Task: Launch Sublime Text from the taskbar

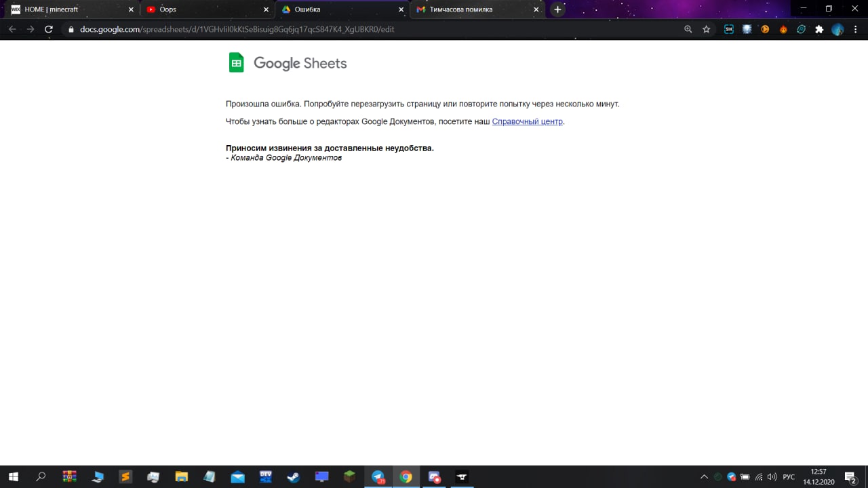Action: click(x=125, y=476)
